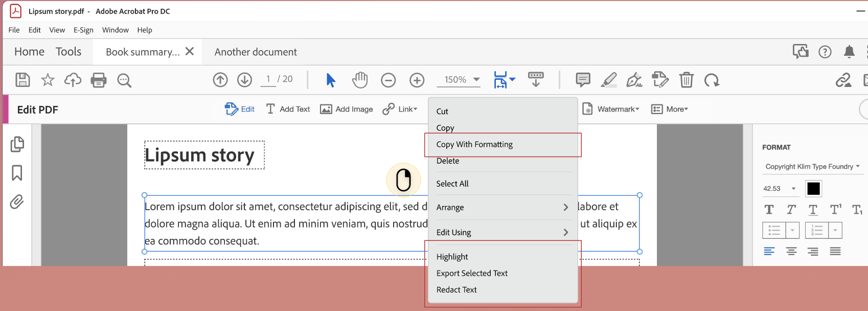Toggle center text alignment

791,251
